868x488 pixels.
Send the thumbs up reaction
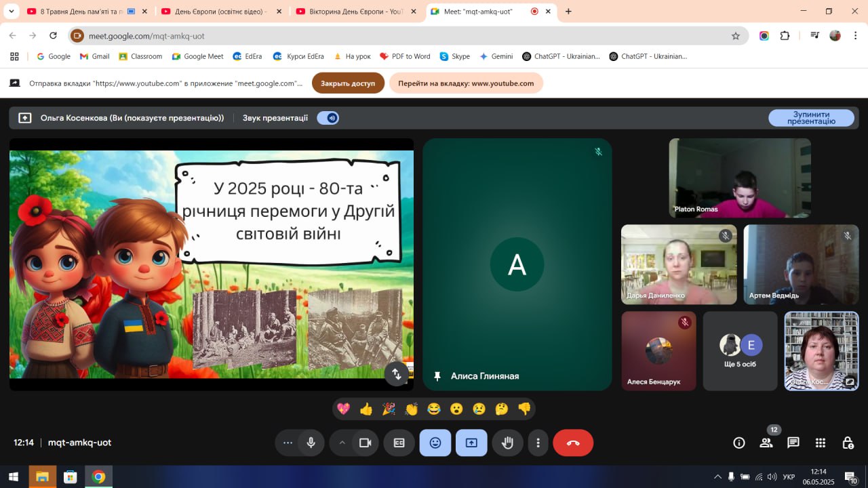click(x=366, y=409)
